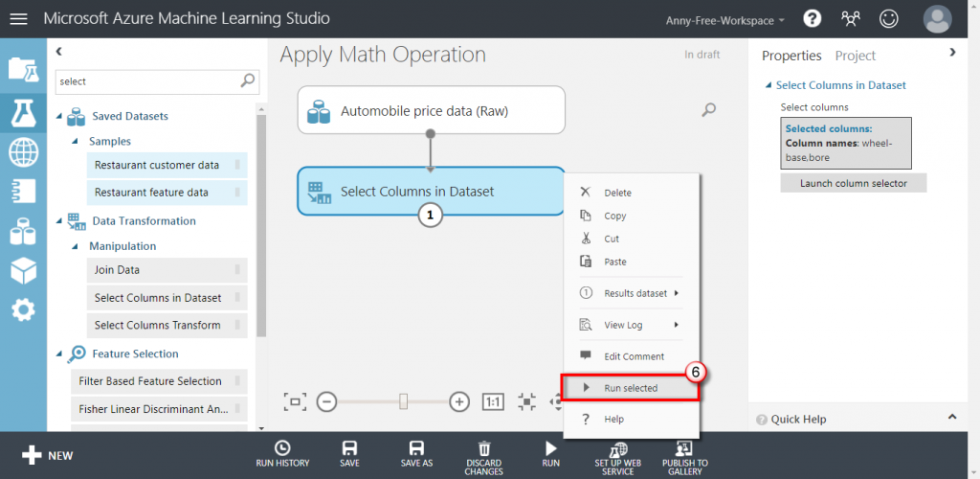The height and width of the screenshot is (479, 980).
Task: Open the Trained Models cube sidebar icon
Action: (x=23, y=269)
